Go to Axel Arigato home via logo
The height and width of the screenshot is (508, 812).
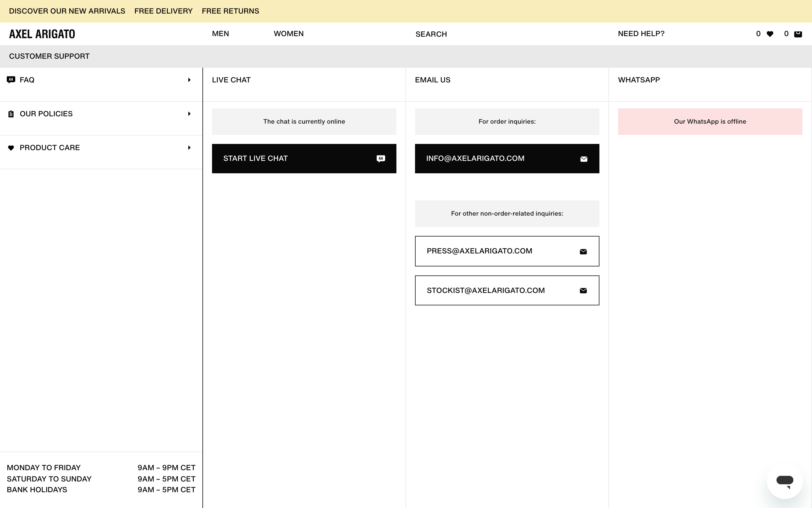tap(42, 34)
